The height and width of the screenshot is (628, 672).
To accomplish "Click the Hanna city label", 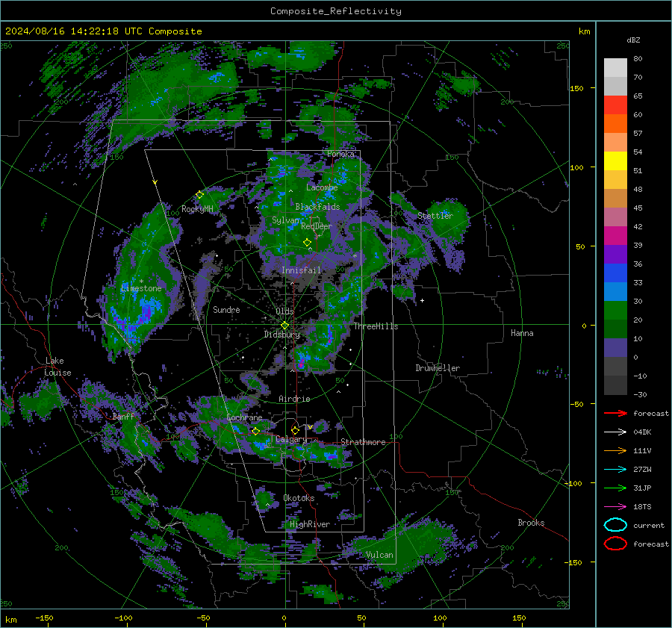I will [x=522, y=333].
